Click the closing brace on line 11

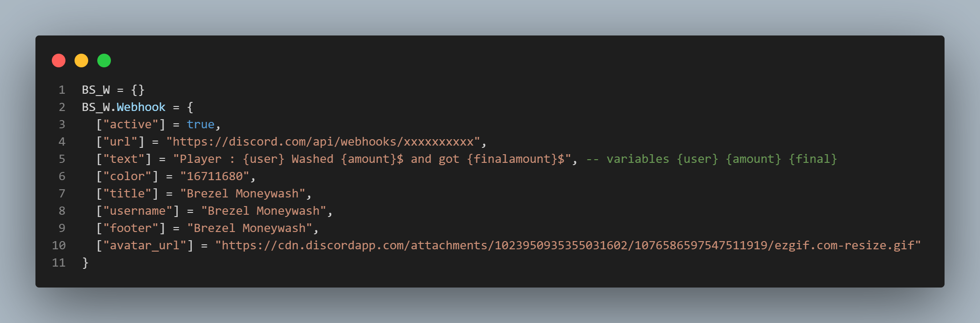point(85,263)
